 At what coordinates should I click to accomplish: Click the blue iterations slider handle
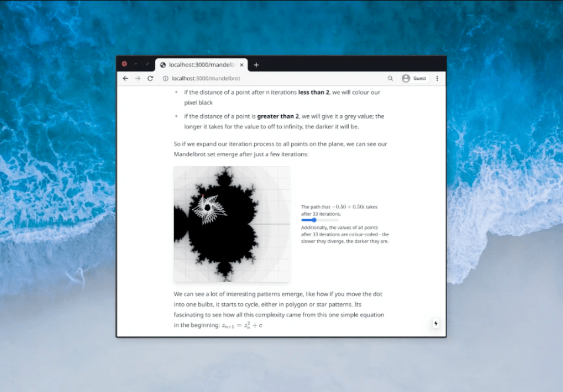click(314, 220)
